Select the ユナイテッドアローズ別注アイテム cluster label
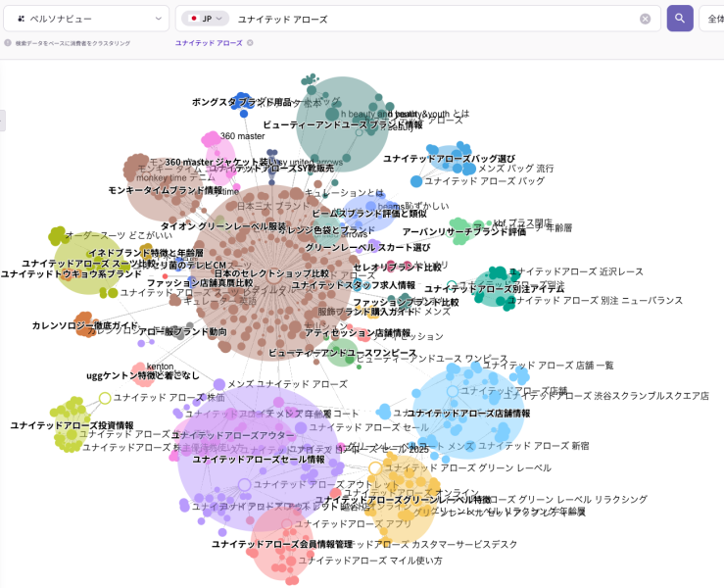Image resolution: width=724 pixels, height=588 pixels. [494, 289]
